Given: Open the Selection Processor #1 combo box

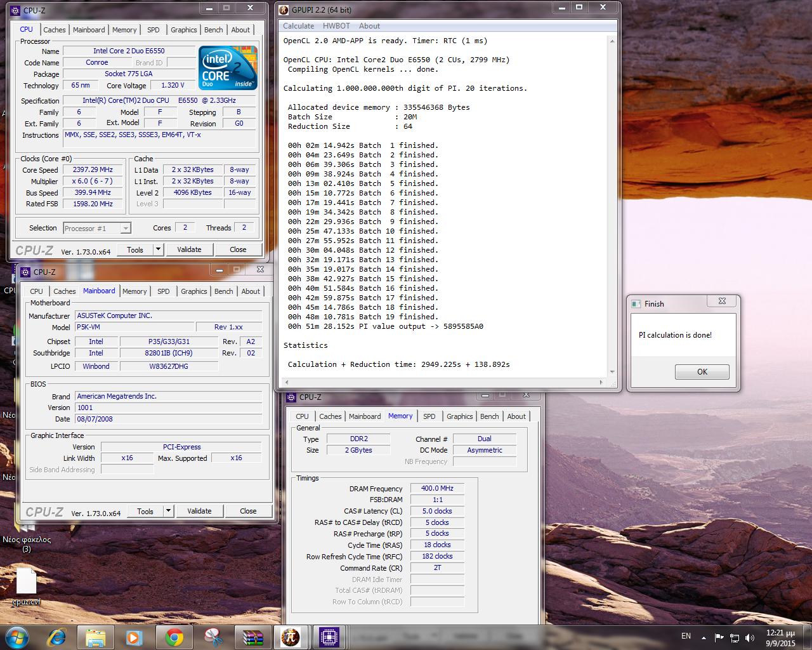Looking at the screenshot, I should pyautogui.click(x=96, y=228).
